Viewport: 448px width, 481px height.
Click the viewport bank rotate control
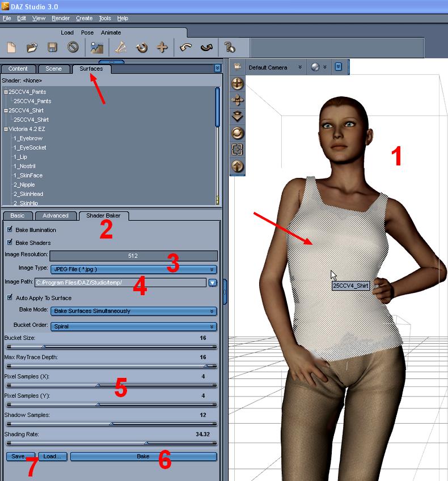click(238, 133)
